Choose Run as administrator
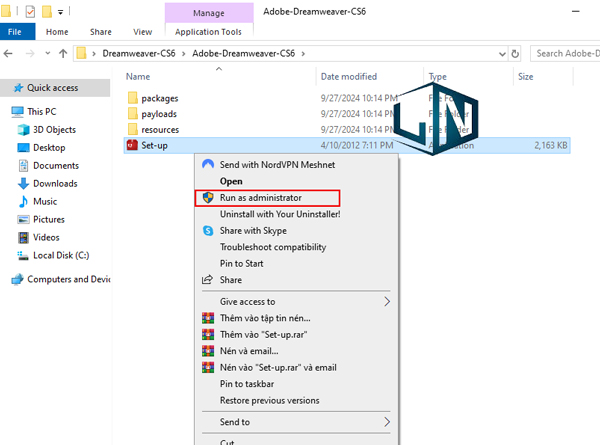600x445 pixels. [267, 198]
